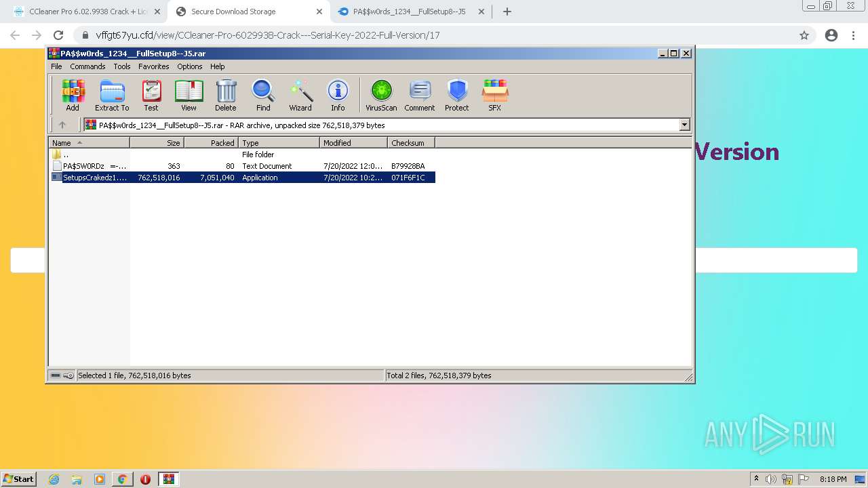Viewport: 868px width, 488px height.
Task: Click the SFX toolbar icon
Action: 495,95
